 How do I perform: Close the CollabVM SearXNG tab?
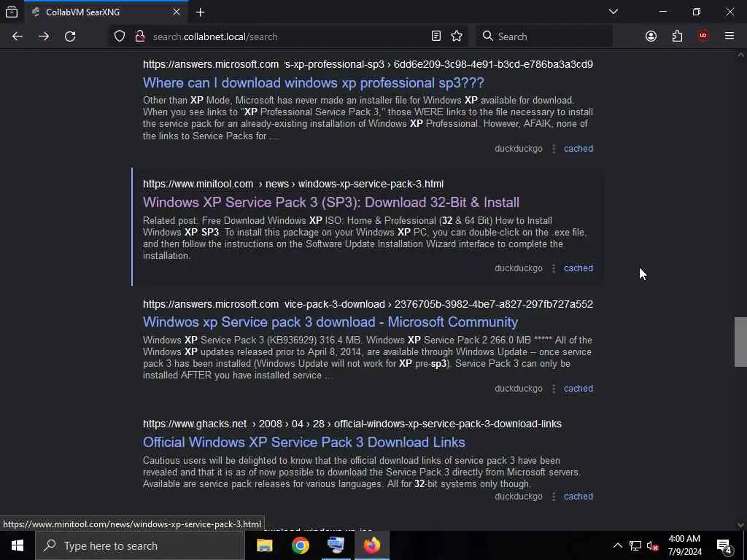[x=177, y=12]
